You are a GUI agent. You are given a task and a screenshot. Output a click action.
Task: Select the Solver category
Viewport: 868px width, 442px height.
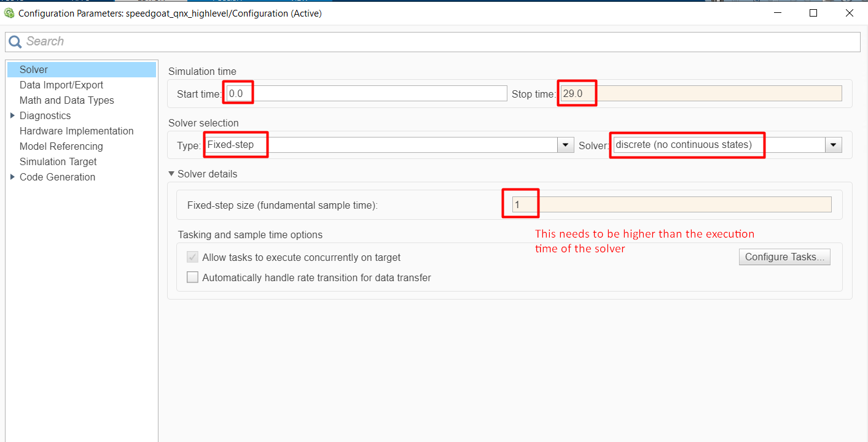[x=34, y=69]
